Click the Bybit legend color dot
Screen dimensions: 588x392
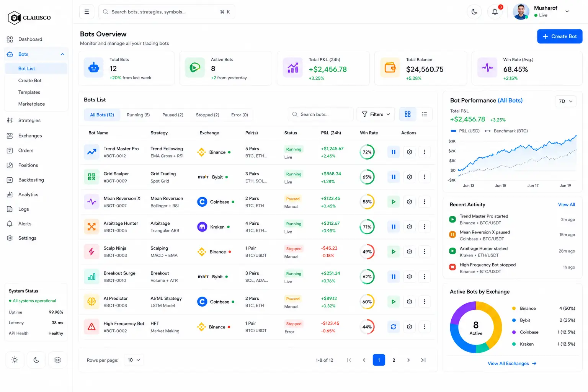(x=514, y=320)
